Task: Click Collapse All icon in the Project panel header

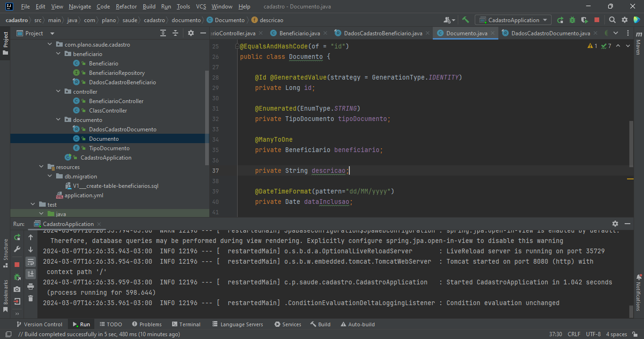Action: coord(175,33)
